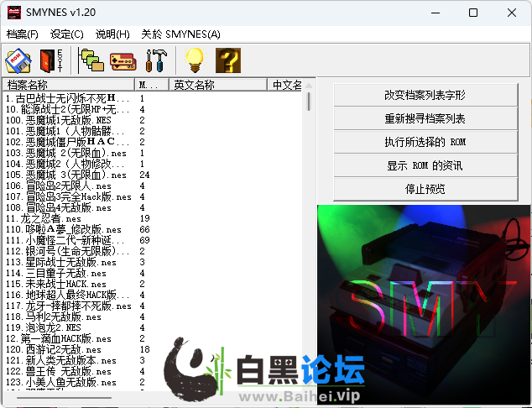
Task: Click the 改变档案列表字形 button
Action: pos(425,95)
